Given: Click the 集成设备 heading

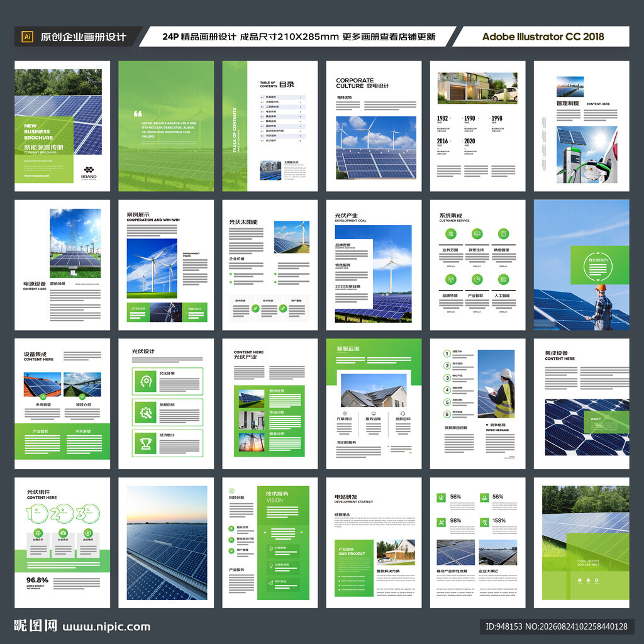Looking at the screenshot, I should 556,353.
